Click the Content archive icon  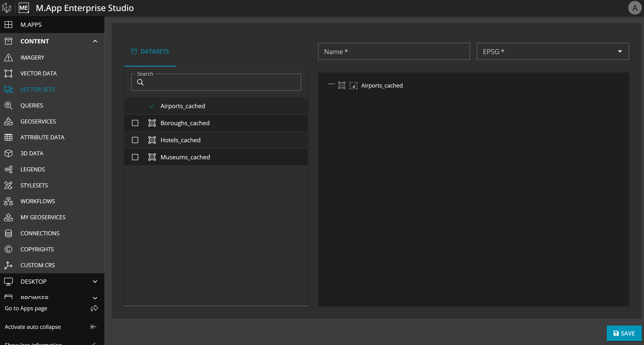pyautogui.click(x=8, y=41)
